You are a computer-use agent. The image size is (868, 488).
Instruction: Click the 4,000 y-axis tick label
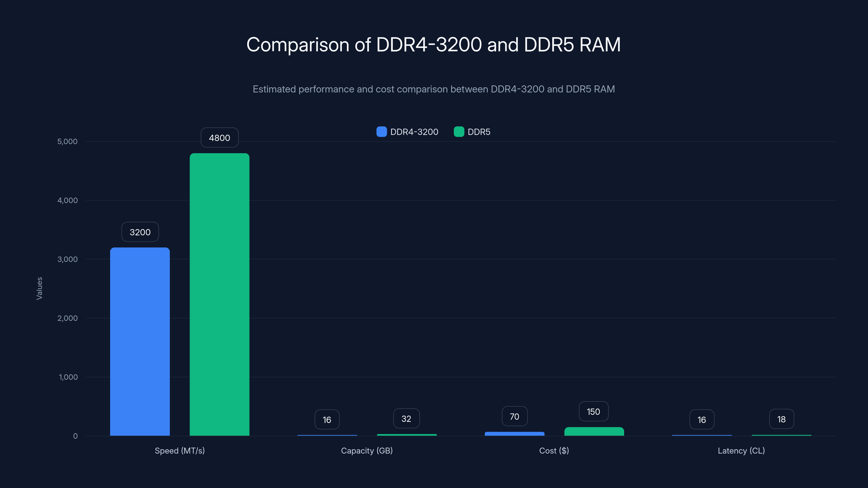(67, 200)
